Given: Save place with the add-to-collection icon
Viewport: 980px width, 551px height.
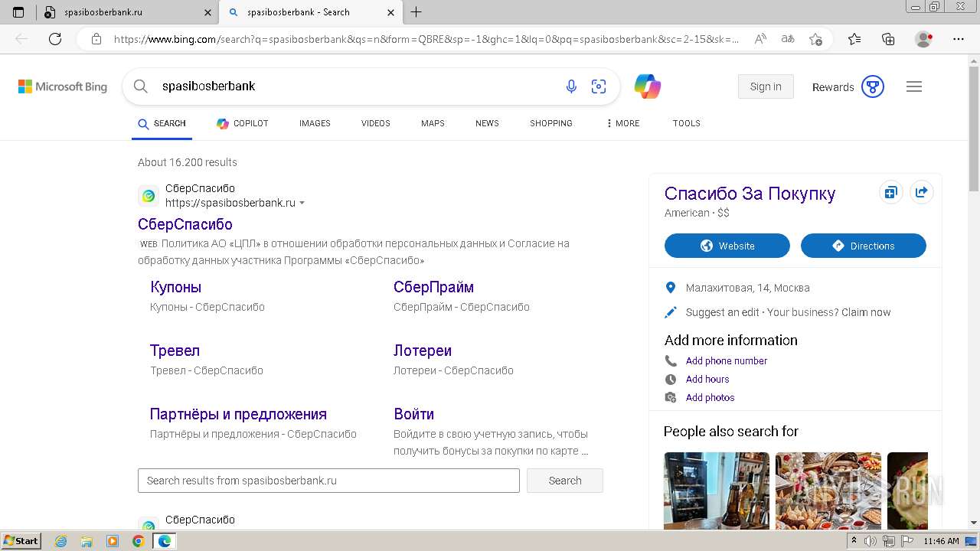Looking at the screenshot, I should (x=890, y=193).
